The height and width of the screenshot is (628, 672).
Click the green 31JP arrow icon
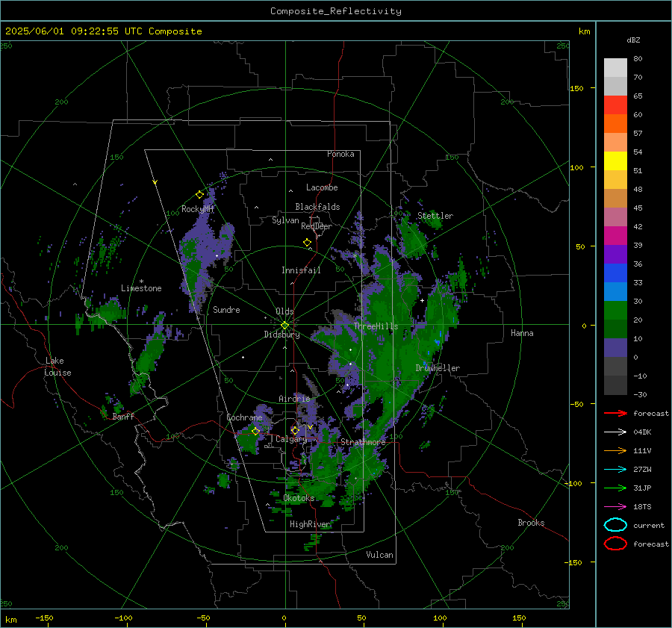tap(615, 488)
